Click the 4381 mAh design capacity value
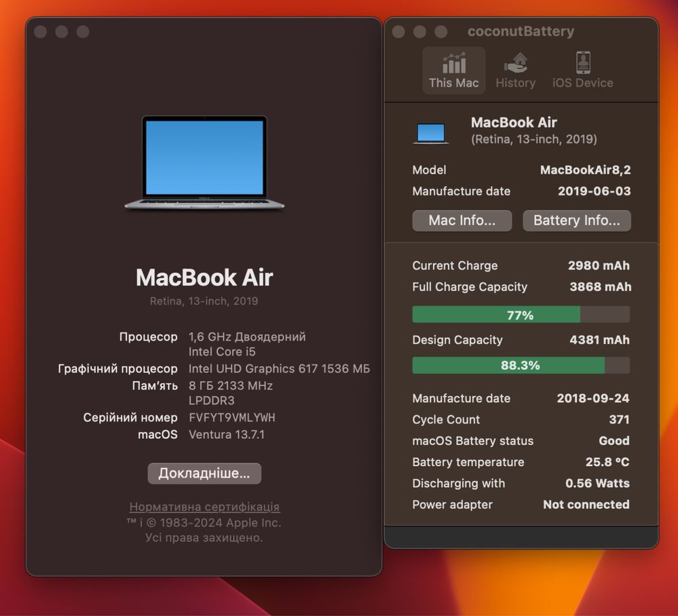The width and height of the screenshot is (678, 616). tap(599, 340)
